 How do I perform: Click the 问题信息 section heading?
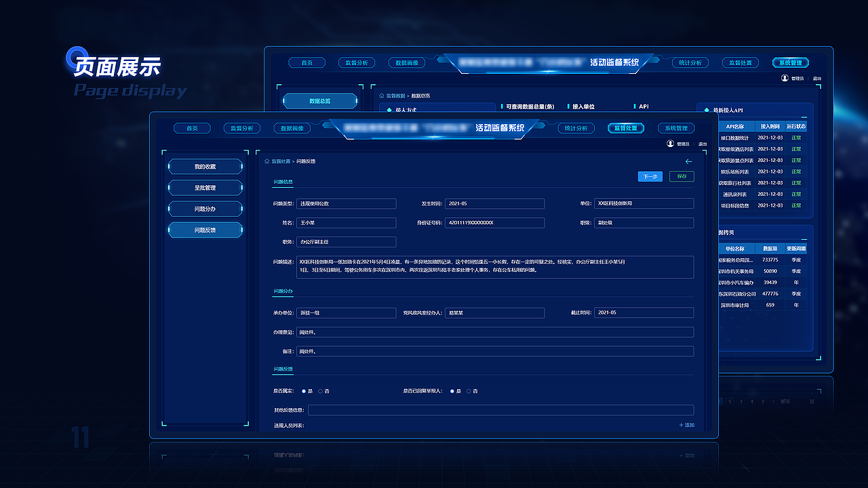(283, 182)
